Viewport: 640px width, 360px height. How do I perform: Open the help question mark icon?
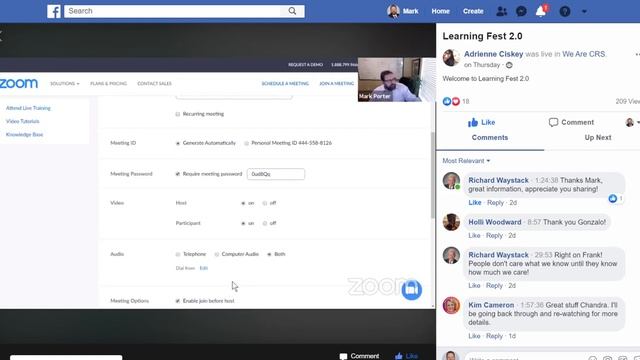pyautogui.click(x=565, y=11)
